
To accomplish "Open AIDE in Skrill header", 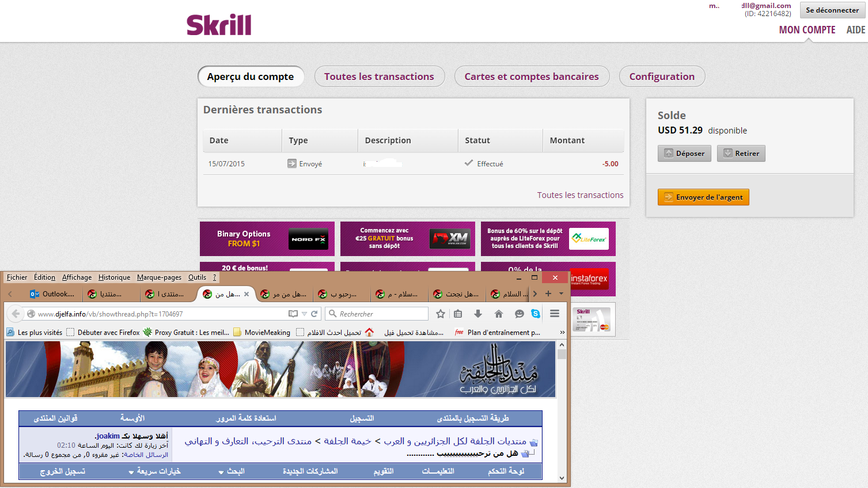I will (855, 30).
